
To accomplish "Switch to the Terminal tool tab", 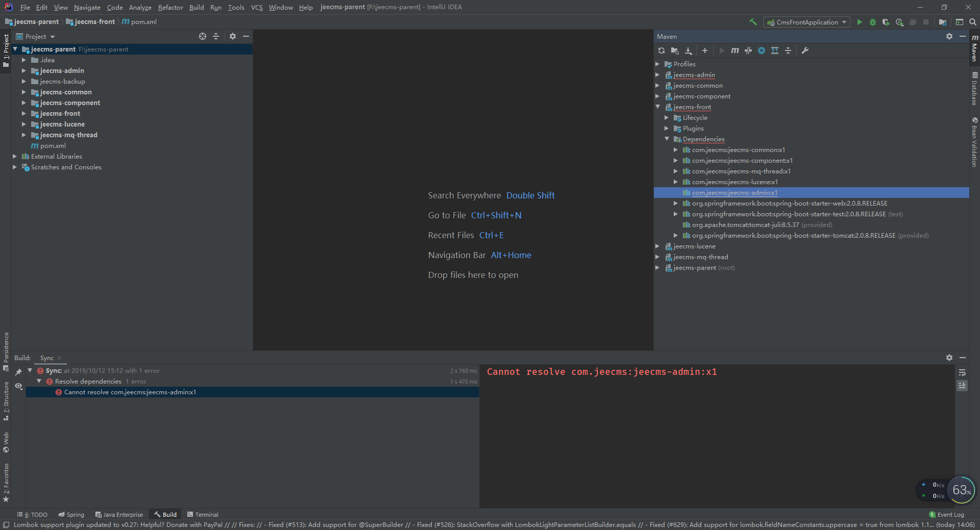I will click(x=203, y=515).
